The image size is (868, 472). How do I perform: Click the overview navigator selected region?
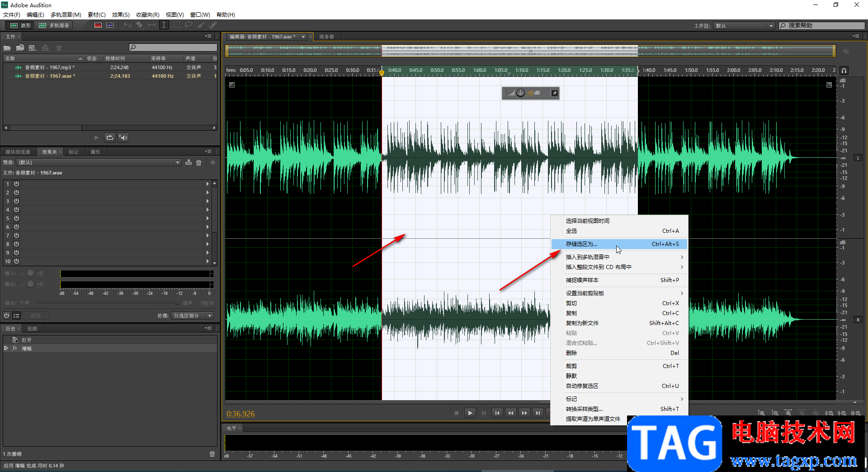tap(509, 51)
